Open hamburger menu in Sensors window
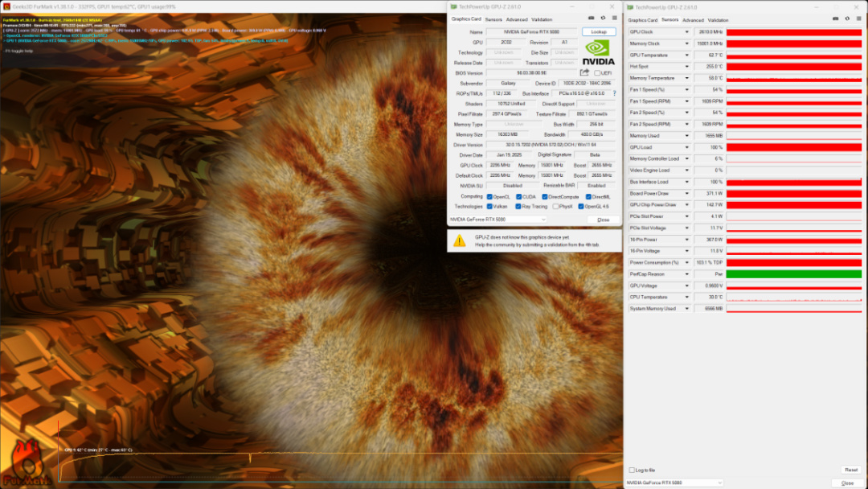The width and height of the screenshot is (868, 489). click(x=858, y=18)
